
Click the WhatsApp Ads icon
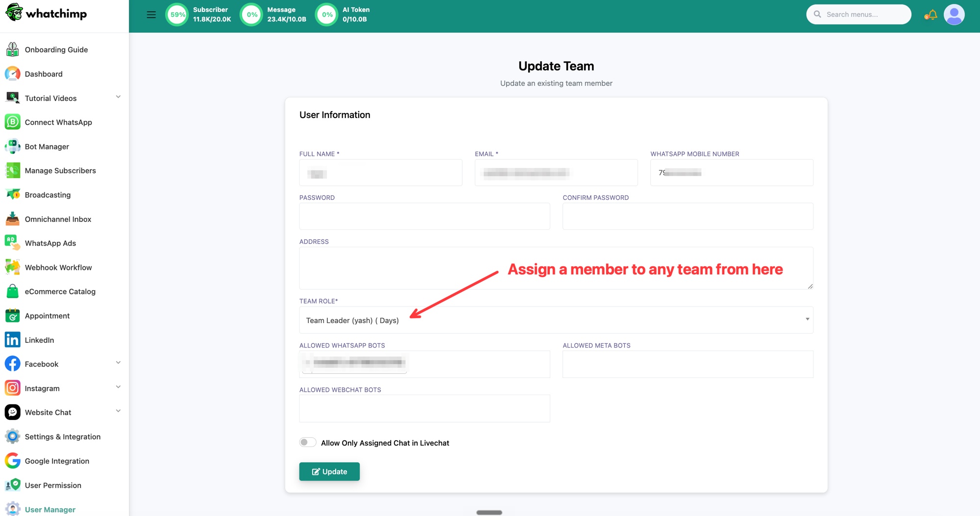point(12,243)
